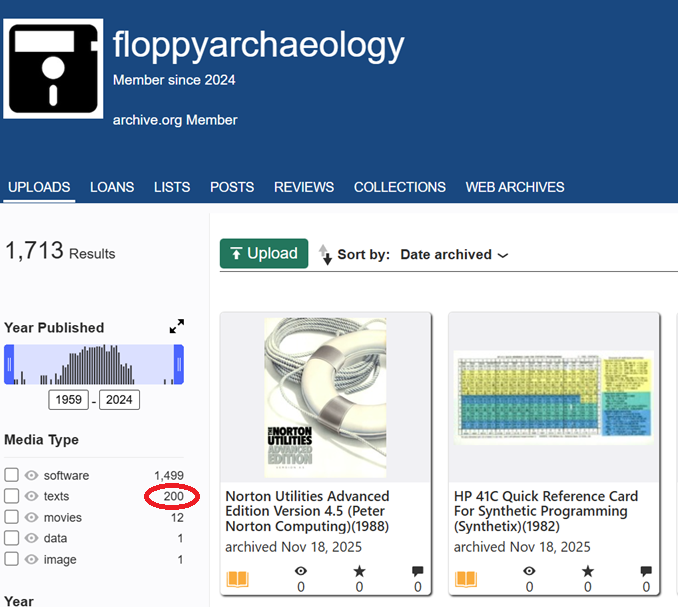Switch to the UPLOADS tab

click(x=39, y=187)
